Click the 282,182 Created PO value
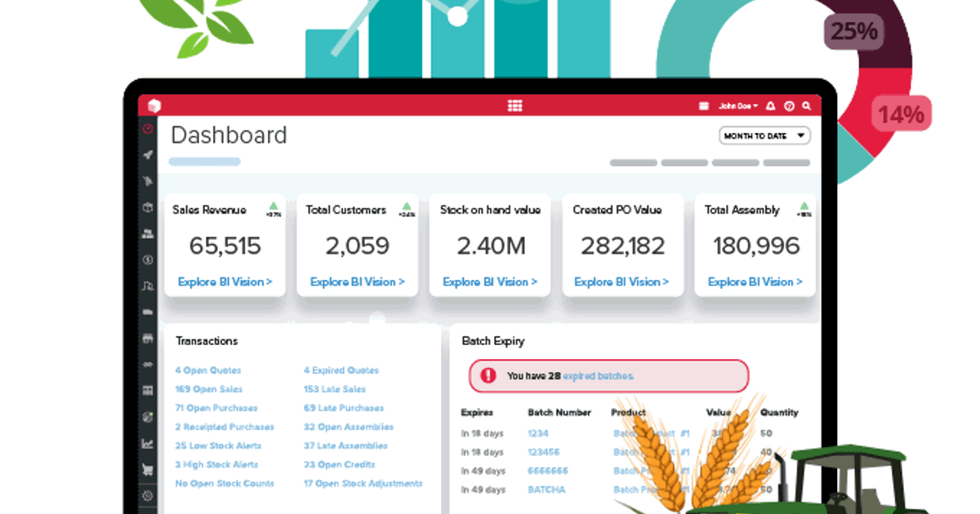Viewport: 980px width, 514px height. [x=621, y=246]
